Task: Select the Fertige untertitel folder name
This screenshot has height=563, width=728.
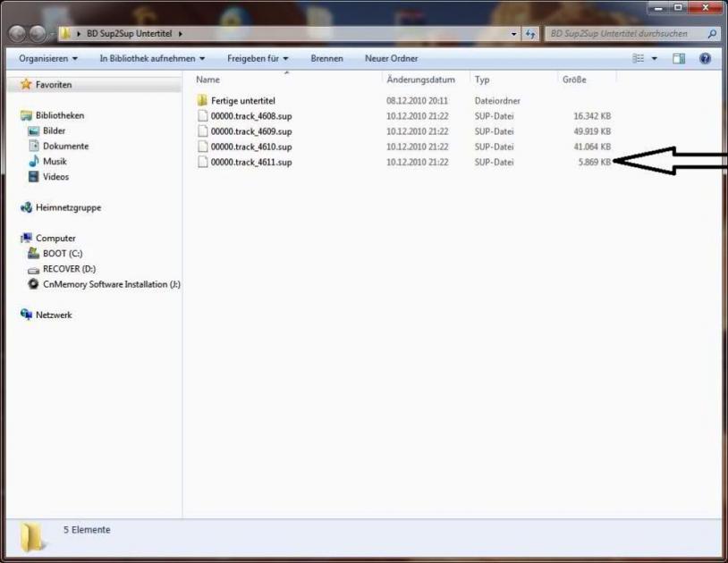Action: pyautogui.click(x=243, y=101)
